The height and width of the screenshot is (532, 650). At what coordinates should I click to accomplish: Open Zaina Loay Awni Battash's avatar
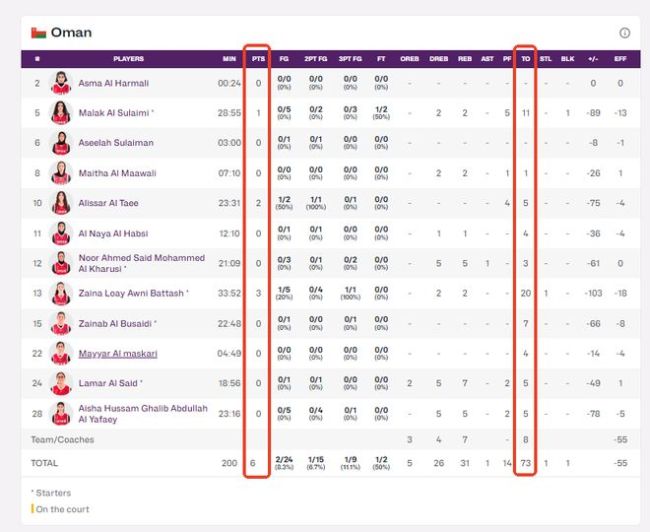61,293
